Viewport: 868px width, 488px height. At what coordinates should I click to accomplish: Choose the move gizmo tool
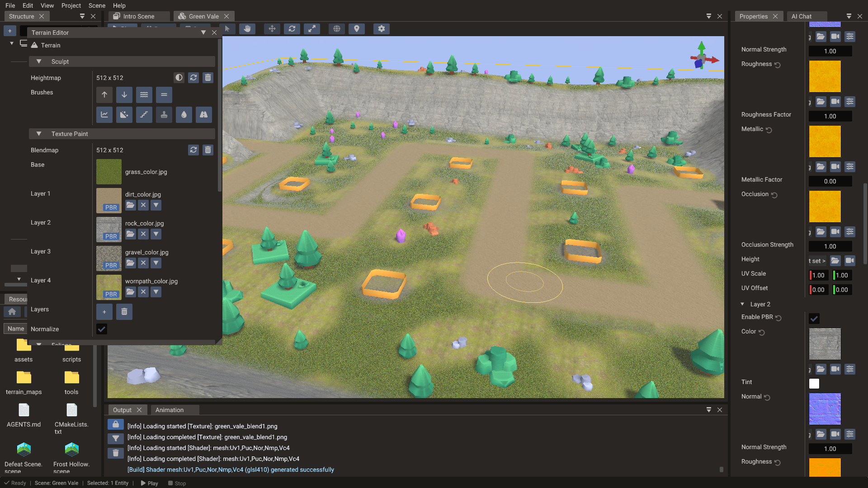pos(272,29)
